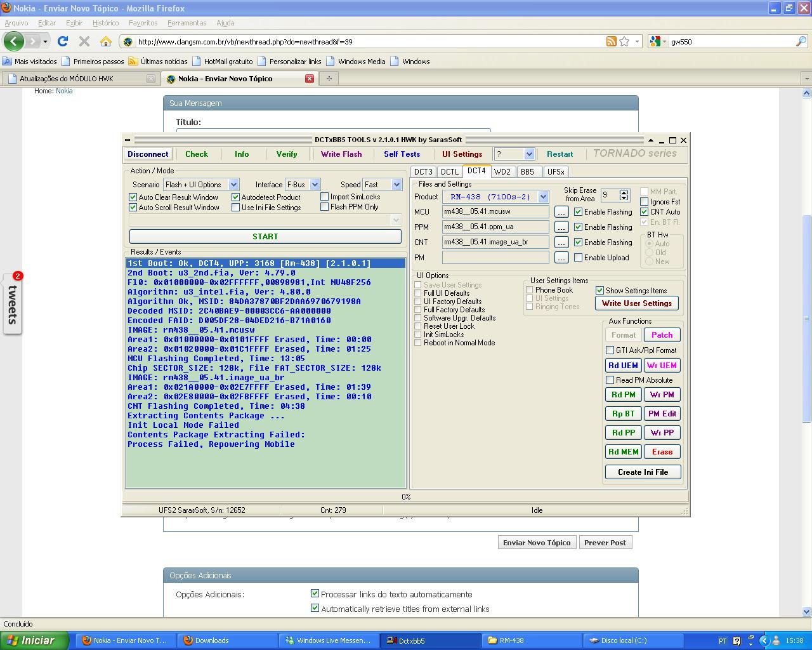Open Firefox back history dropdown arrow
The width and height of the screenshot is (812, 650).
45,42
